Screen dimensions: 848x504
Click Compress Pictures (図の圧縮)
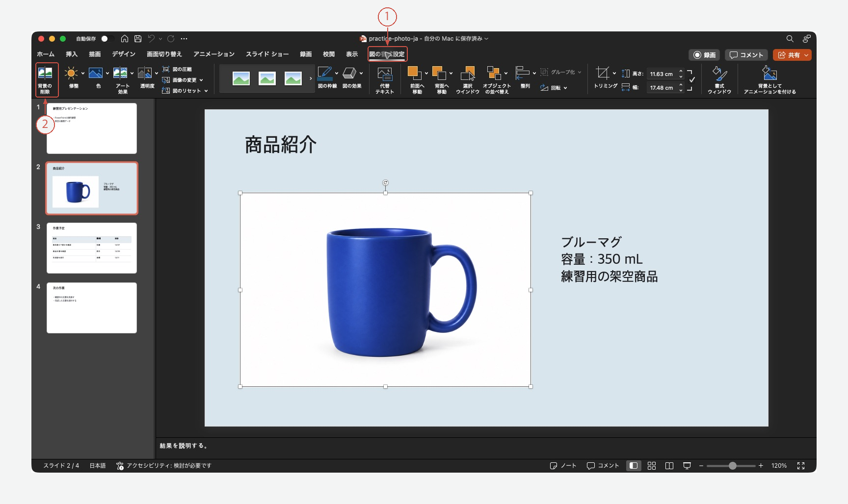pos(177,69)
